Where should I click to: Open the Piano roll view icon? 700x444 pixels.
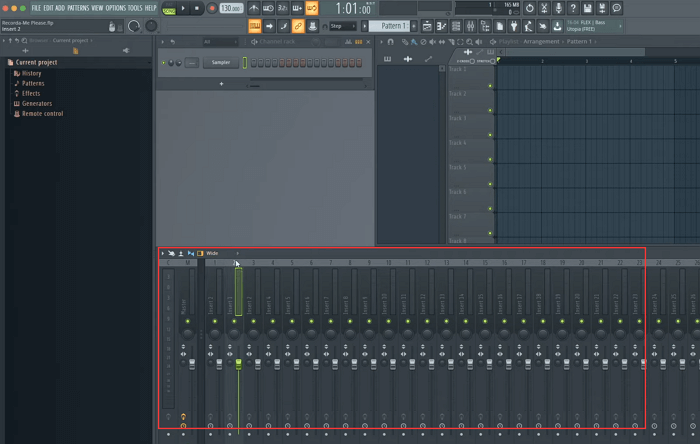tap(441, 26)
